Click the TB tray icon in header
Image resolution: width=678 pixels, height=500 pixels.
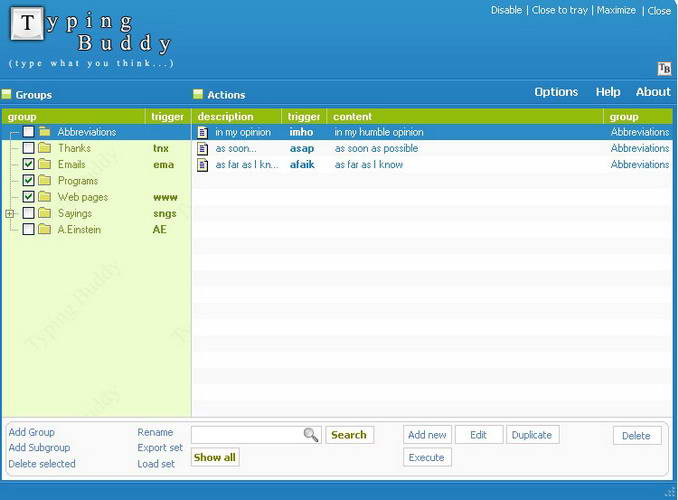point(664,68)
